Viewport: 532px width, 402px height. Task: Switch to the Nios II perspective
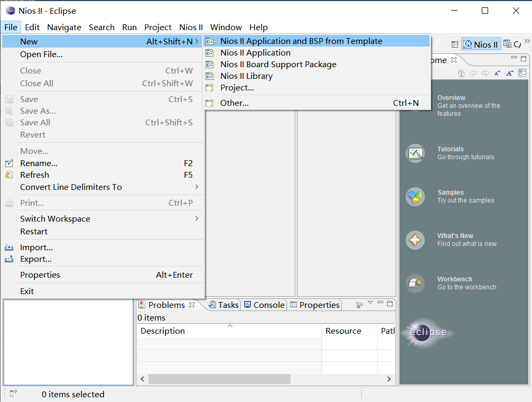coord(480,44)
